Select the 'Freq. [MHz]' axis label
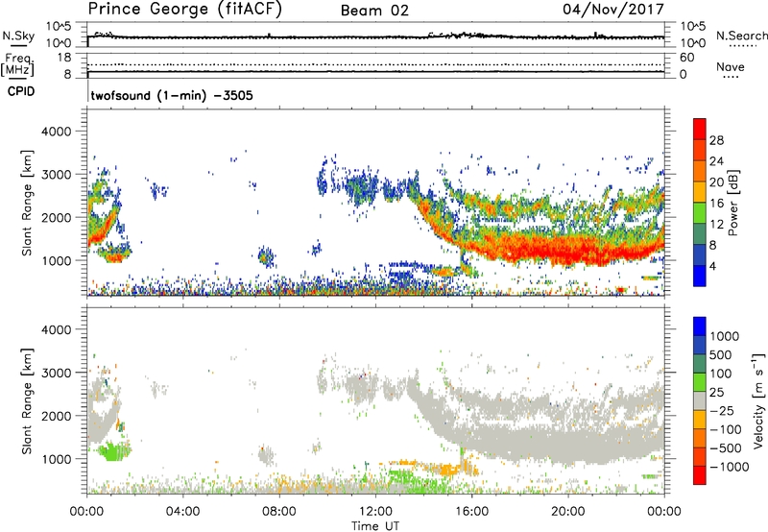 [x=17, y=65]
